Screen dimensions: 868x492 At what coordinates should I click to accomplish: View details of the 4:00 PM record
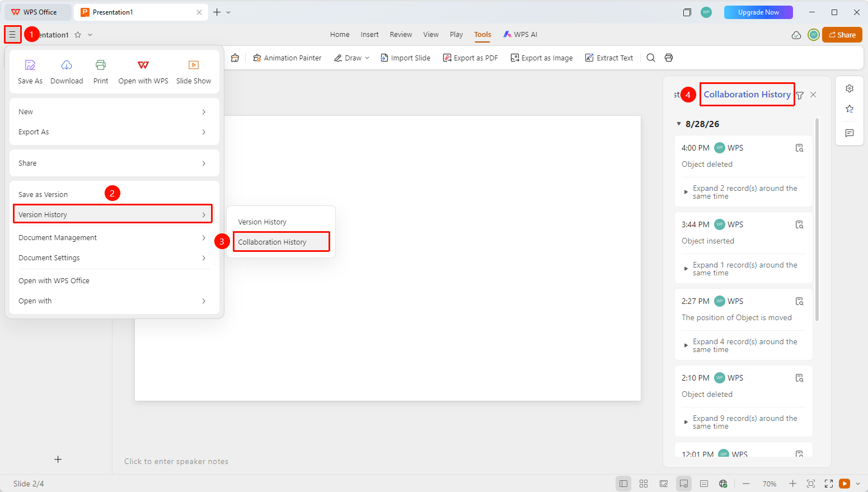(800, 148)
